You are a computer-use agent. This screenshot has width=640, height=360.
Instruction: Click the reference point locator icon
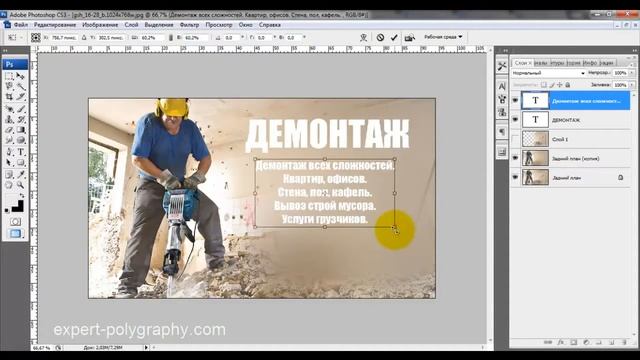pos(36,38)
